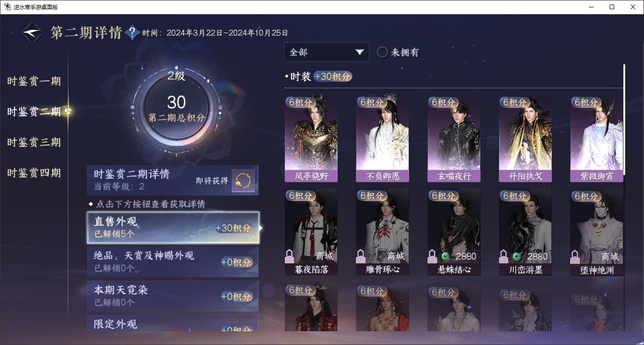The height and width of the screenshot is (345, 644).
Task: Select the 凤亭骁野 costume thumbnail
Action: (x=311, y=139)
